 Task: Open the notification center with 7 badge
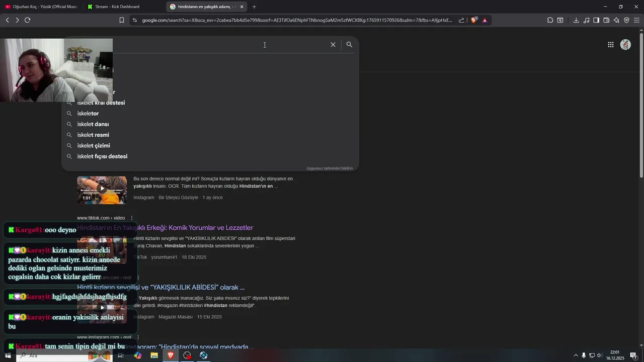pyautogui.click(x=633, y=355)
